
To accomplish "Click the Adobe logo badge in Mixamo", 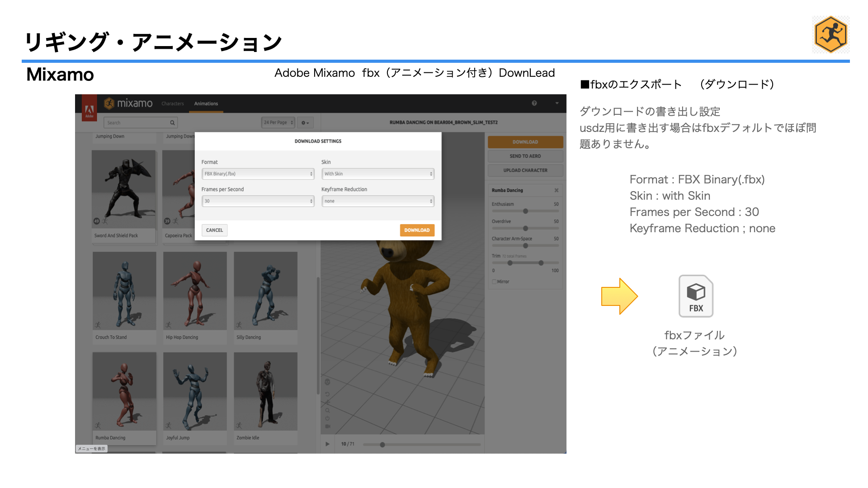I will point(90,109).
